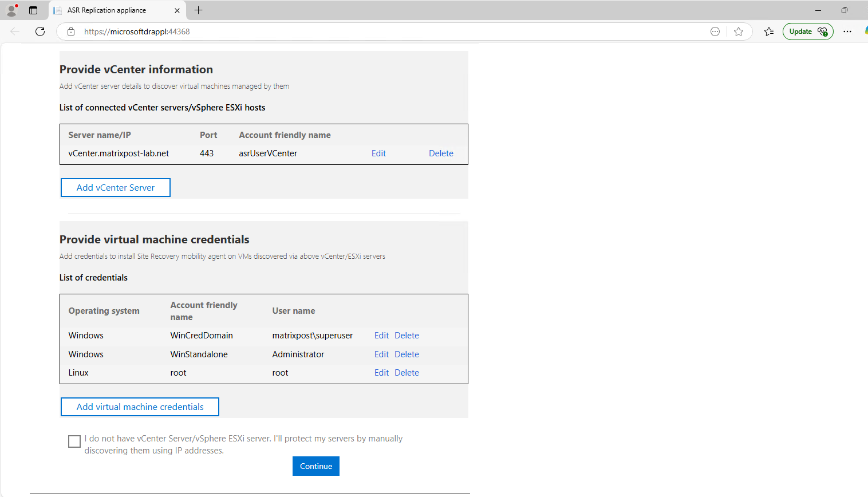Screen dimensions: 868x497
Task: Select the vCenter.matrixpost-lab.net server name text
Action: (119, 153)
